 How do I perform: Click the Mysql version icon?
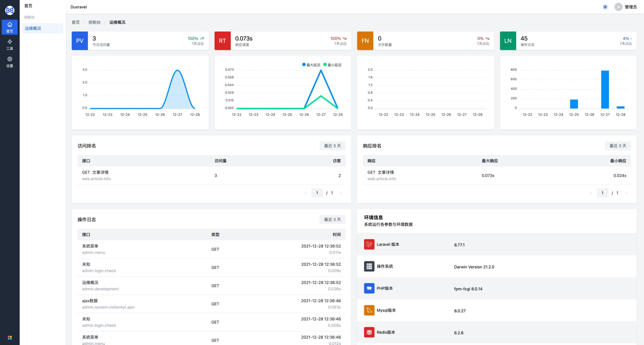[369, 310]
